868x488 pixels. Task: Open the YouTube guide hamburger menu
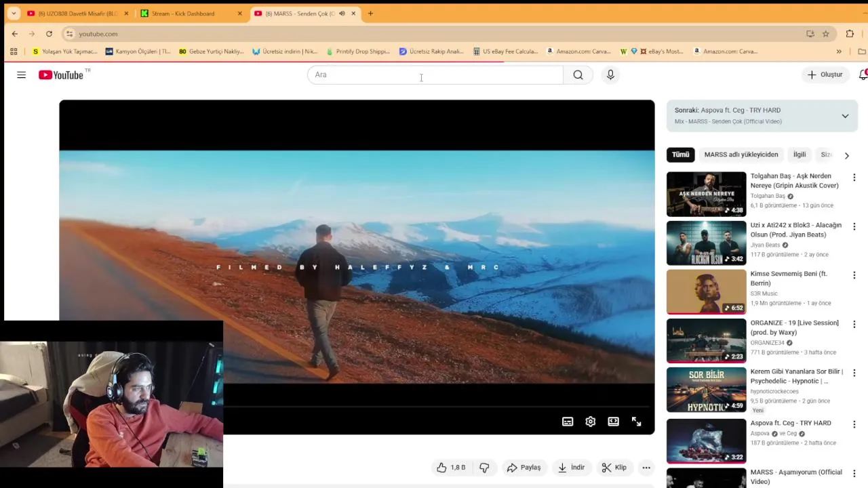pyautogui.click(x=21, y=75)
